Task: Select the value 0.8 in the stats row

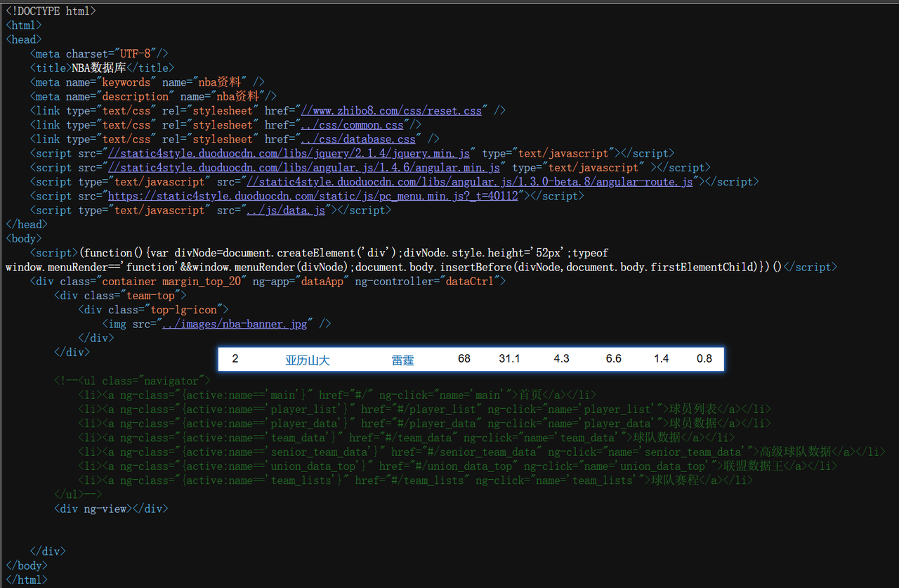Action: [704, 359]
